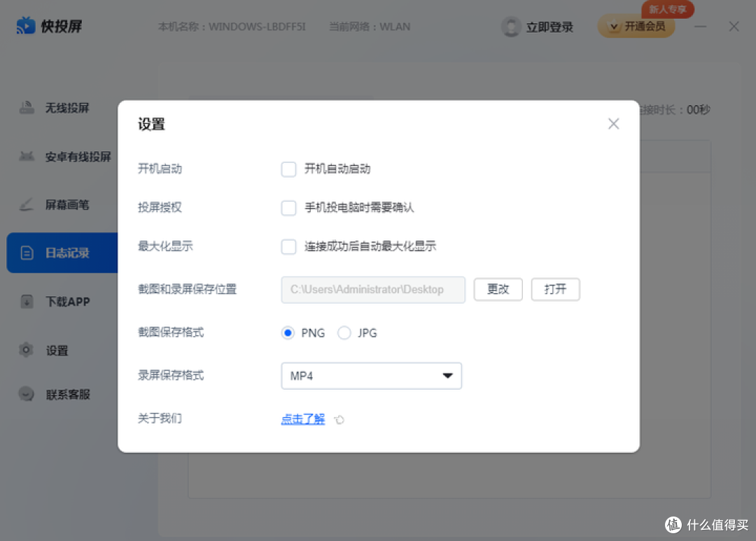The width and height of the screenshot is (756, 541).
Task: Click the 本机名称 WINDOWS-LBDFF5I text
Action: click(232, 27)
